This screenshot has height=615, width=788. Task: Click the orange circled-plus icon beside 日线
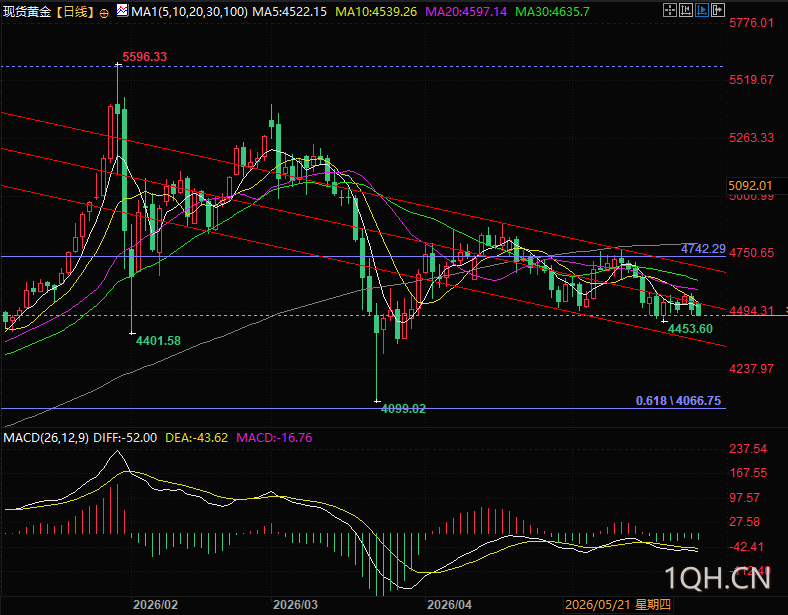104,14
